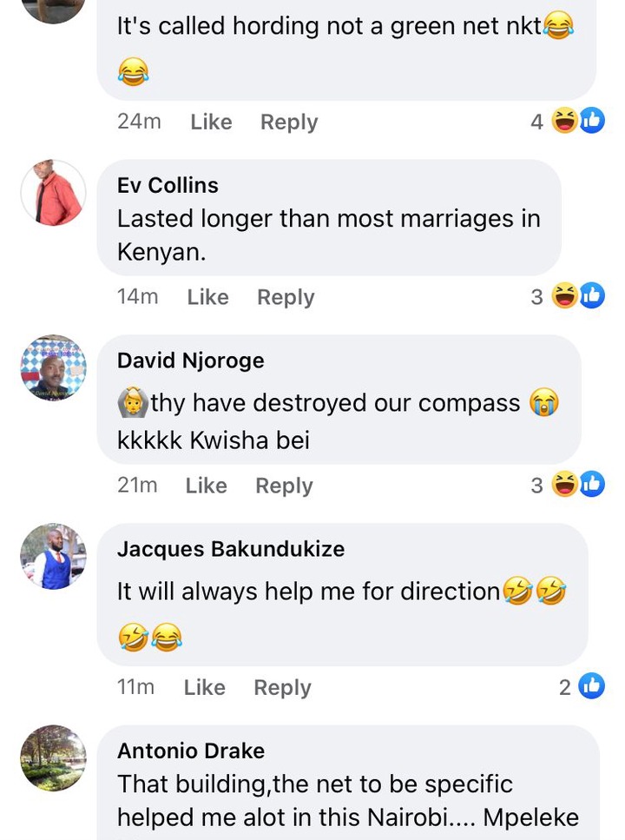The width and height of the screenshot is (625, 840).
Task: Open likes on Jacques Bakundukize comment
Action: [582, 686]
